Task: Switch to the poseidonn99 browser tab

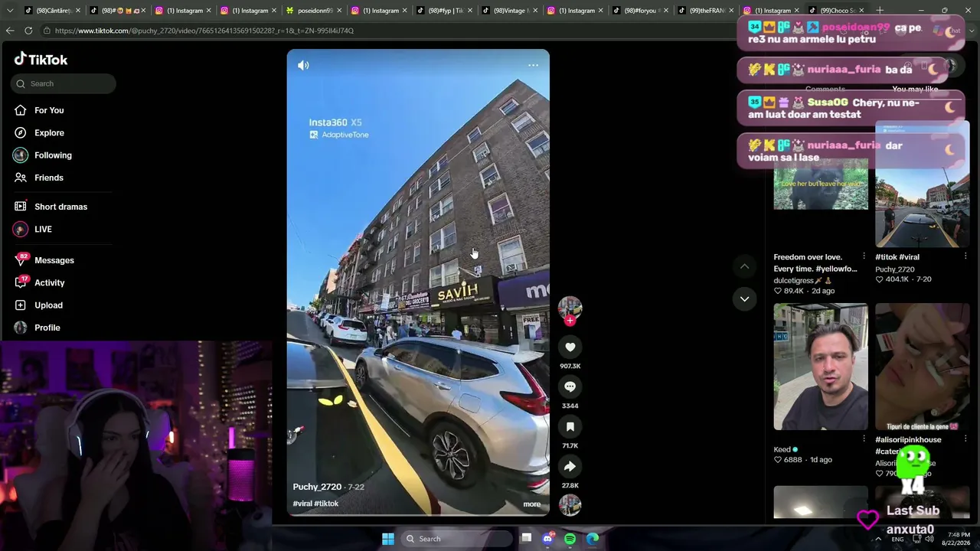Action: coord(312,11)
